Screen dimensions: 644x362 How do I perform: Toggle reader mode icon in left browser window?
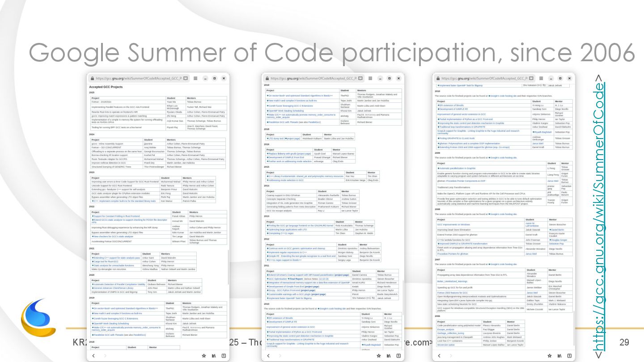point(186,78)
